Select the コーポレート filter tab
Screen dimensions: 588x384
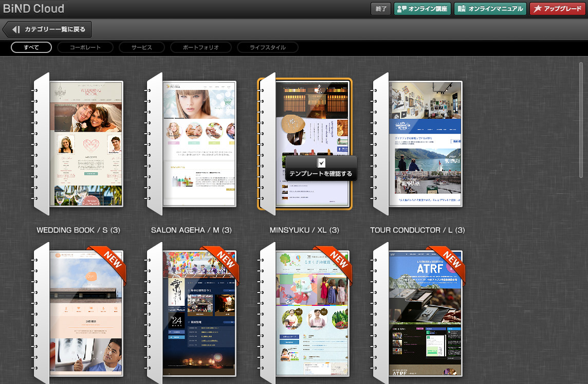pyautogui.click(x=85, y=47)
